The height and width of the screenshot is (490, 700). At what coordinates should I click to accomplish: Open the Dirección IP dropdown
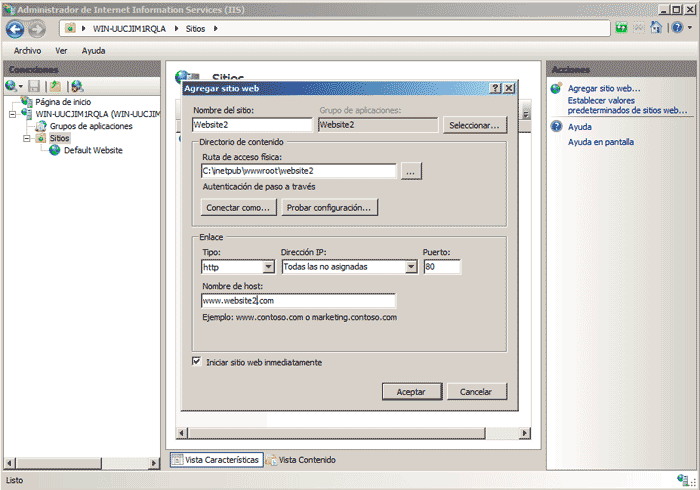pyautogui.click(x=410, y=267)
